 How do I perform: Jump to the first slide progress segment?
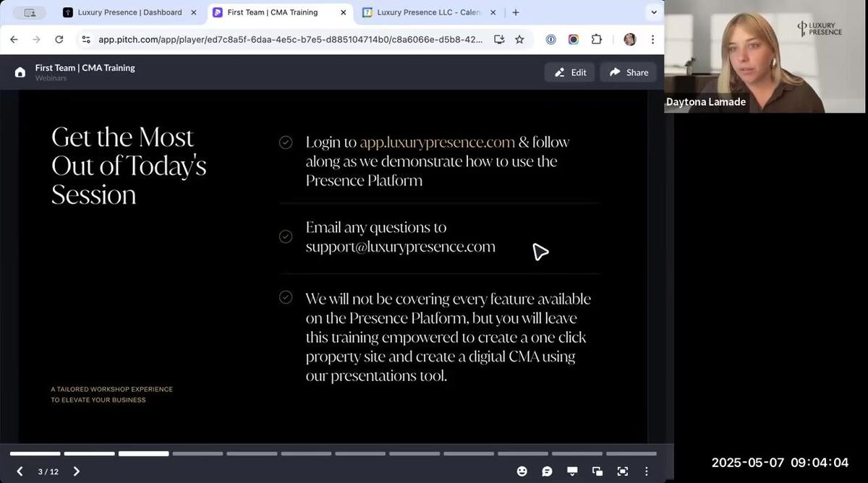pyautogui.click(x=35, y=454)
